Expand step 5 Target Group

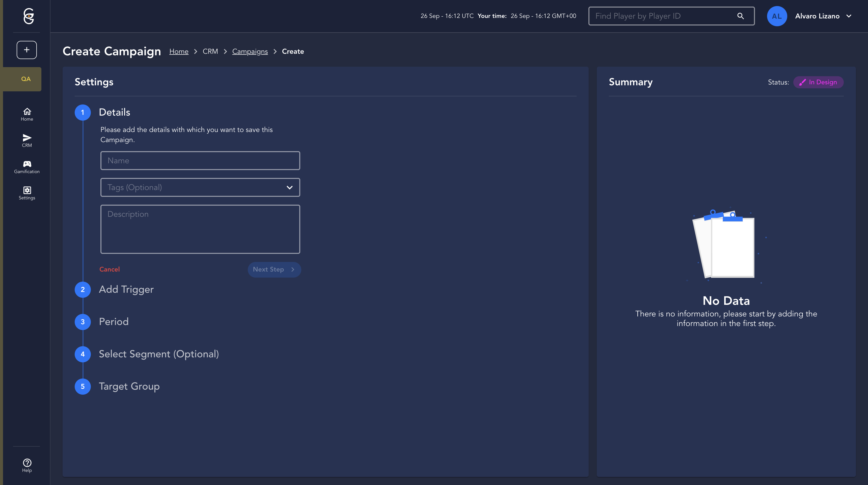pyautogui.click(x=129, y=387)
